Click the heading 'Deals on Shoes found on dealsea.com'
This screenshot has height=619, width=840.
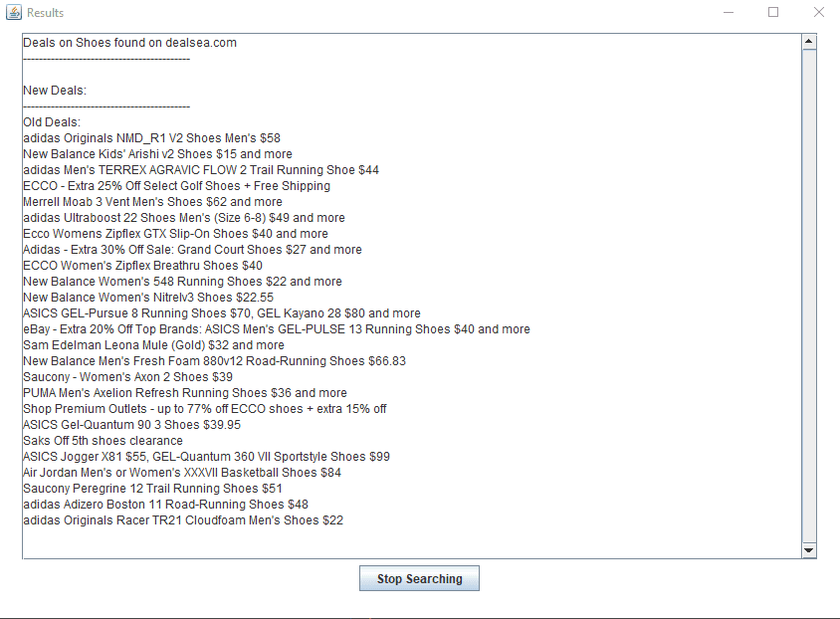coord(129,43)
